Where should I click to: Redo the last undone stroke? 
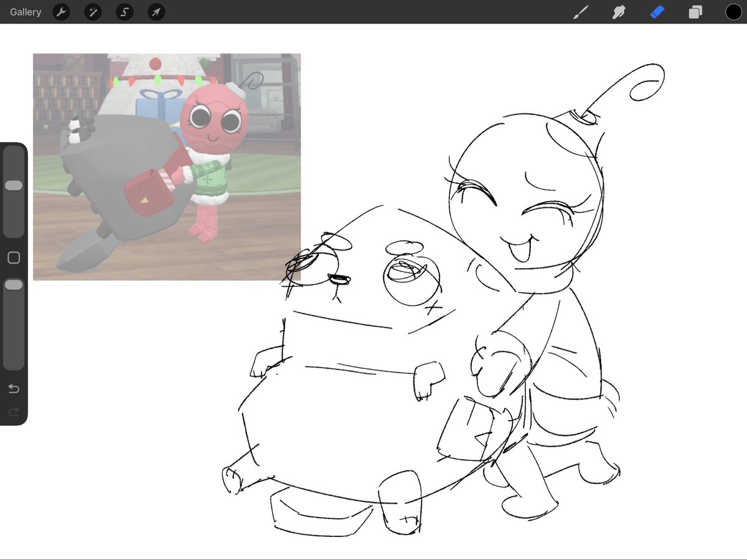[x=14, y=411]
